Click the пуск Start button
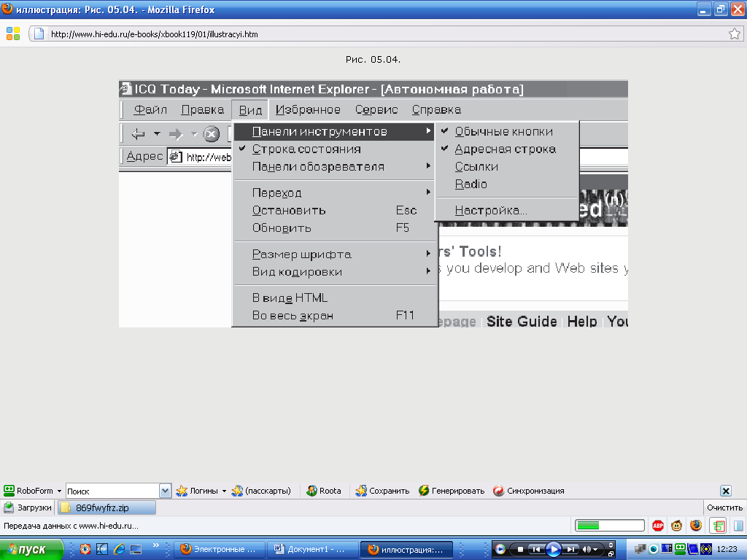 tap(31, 550)
